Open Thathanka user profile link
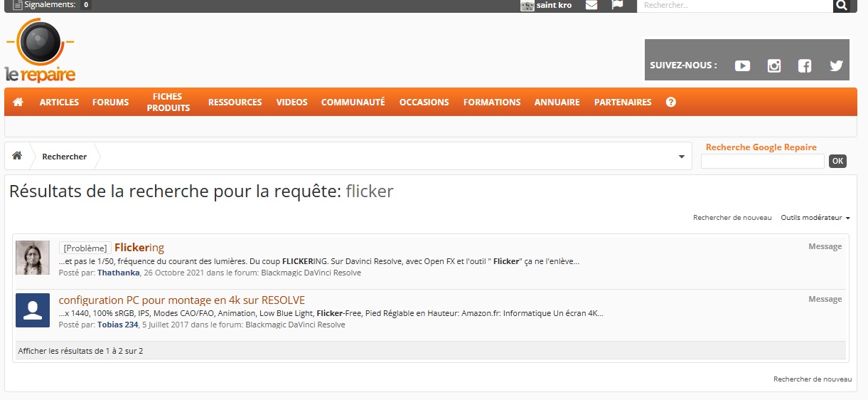 tap(119, 273)
